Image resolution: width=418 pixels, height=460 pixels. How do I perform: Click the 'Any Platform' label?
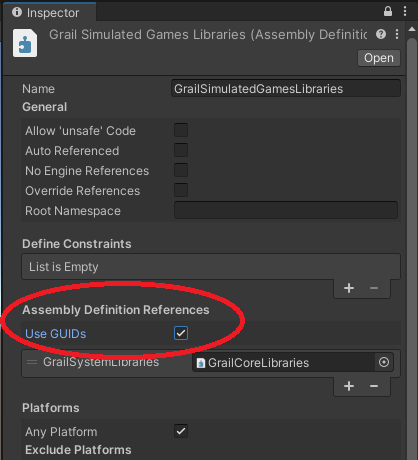point(61,432)
